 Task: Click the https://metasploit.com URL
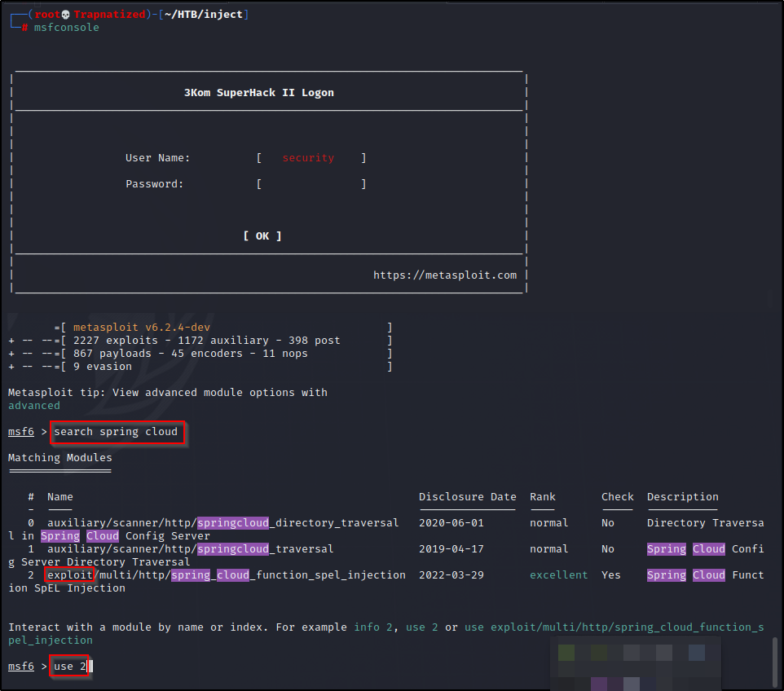coord(445,275)
